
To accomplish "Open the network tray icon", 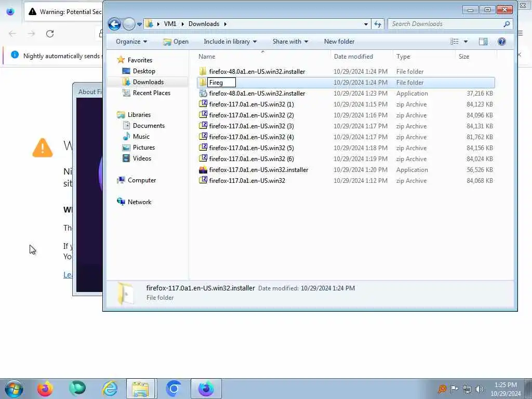I will coord(467,389).
